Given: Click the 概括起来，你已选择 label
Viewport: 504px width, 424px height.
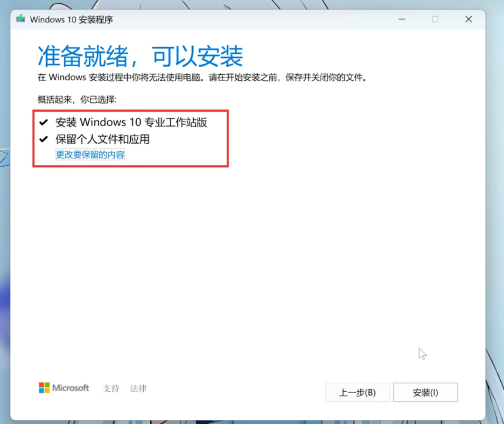Looking at the screenshot, I should (77, 99).
